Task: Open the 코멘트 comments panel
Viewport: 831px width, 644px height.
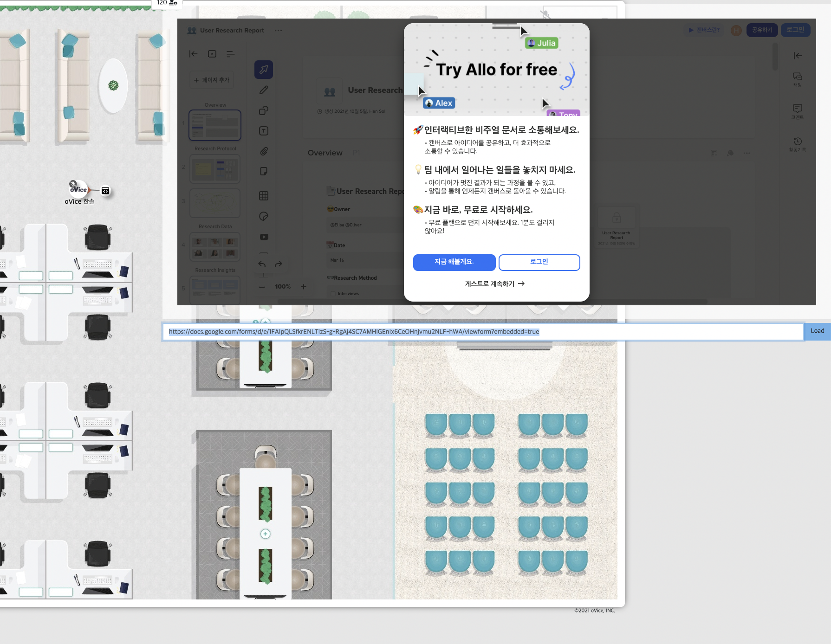Action: [798, 112]
